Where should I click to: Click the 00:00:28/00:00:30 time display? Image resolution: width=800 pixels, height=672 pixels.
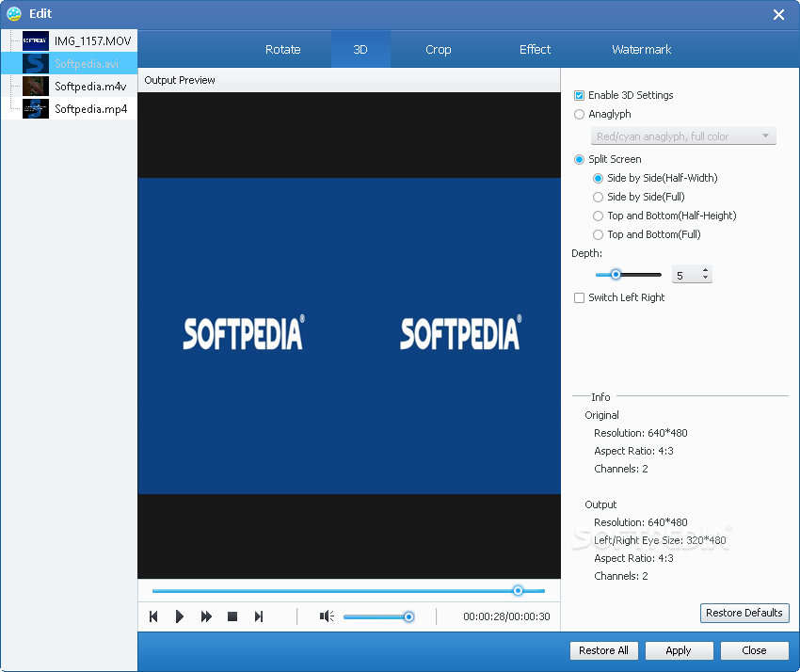point(506,616)
